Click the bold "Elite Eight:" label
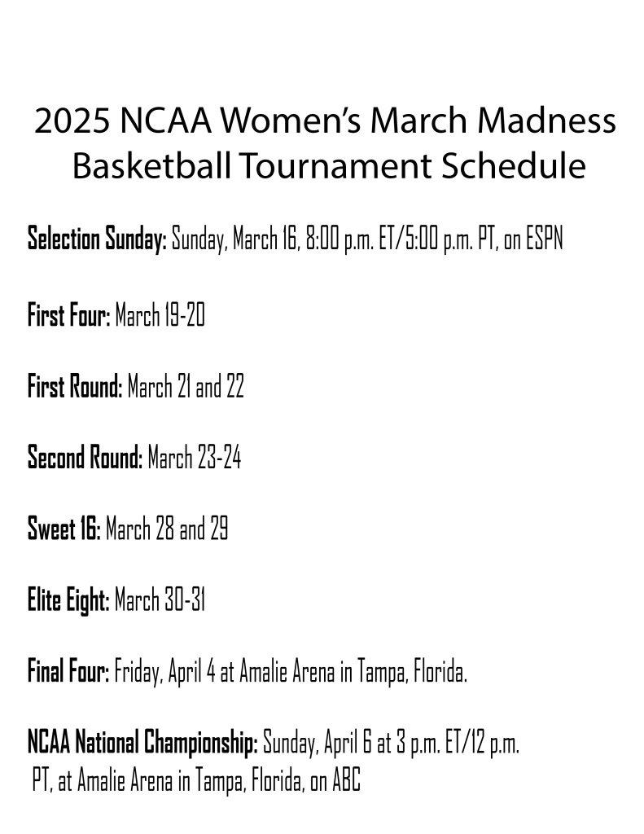 click(x=68, y=602)
